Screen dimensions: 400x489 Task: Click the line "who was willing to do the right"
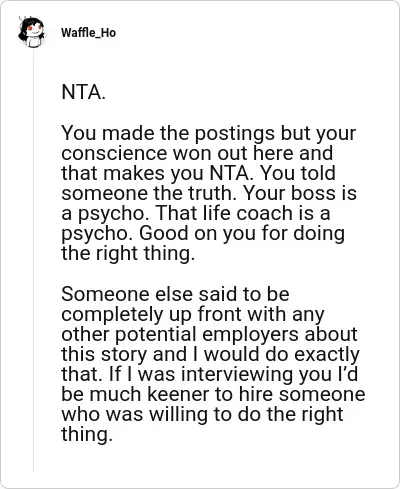click(202, 415)
